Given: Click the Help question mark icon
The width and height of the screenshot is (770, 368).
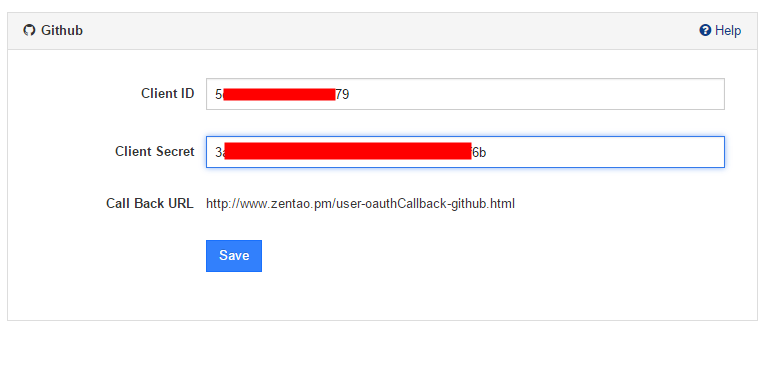Looking at the screenshot, I should pyautogui.click(x=705, y=30).
